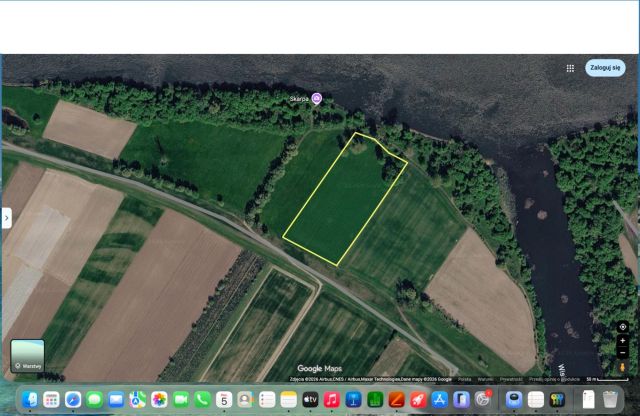Launch FaceTime from the Dock
The width and height of the screenshot is (640, 416).
pos(181,400)
